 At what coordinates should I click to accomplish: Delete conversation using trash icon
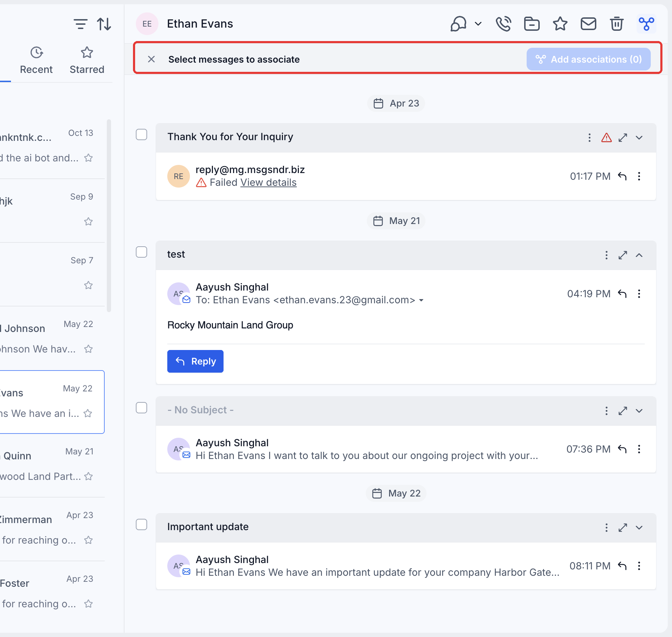coord(616,24)
